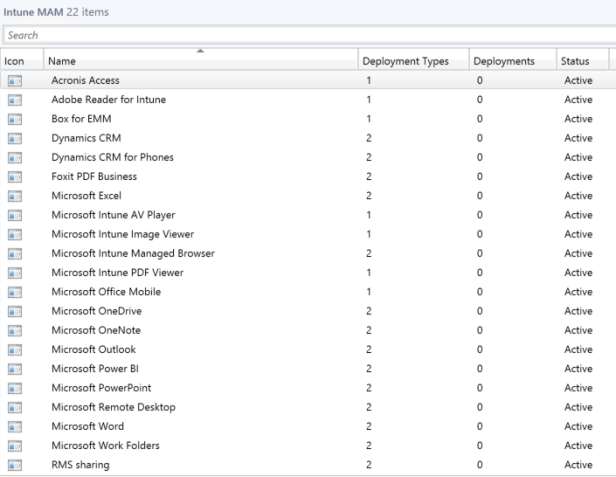This screenshot has height=477, width=616.
Task: Click deployments count for Microsoft OneDrive
Action: [x=480, y=311]
